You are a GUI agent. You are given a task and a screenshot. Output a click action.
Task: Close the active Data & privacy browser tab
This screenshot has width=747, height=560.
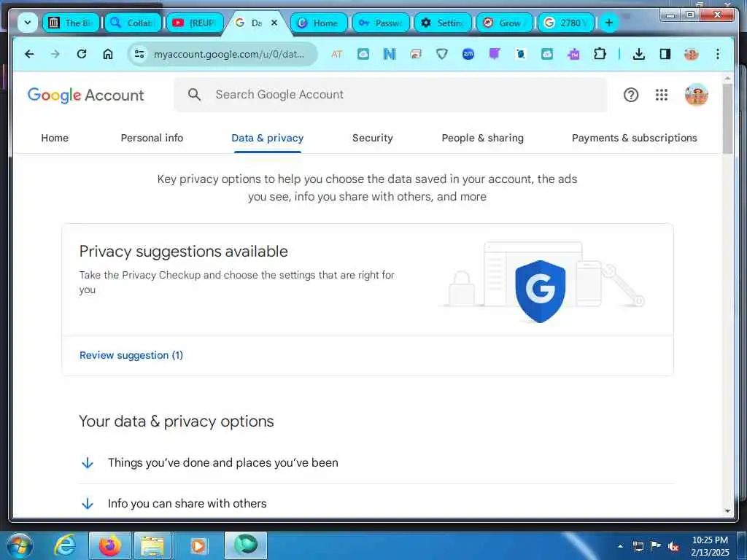pyautogui.click(x=274, y=23)
